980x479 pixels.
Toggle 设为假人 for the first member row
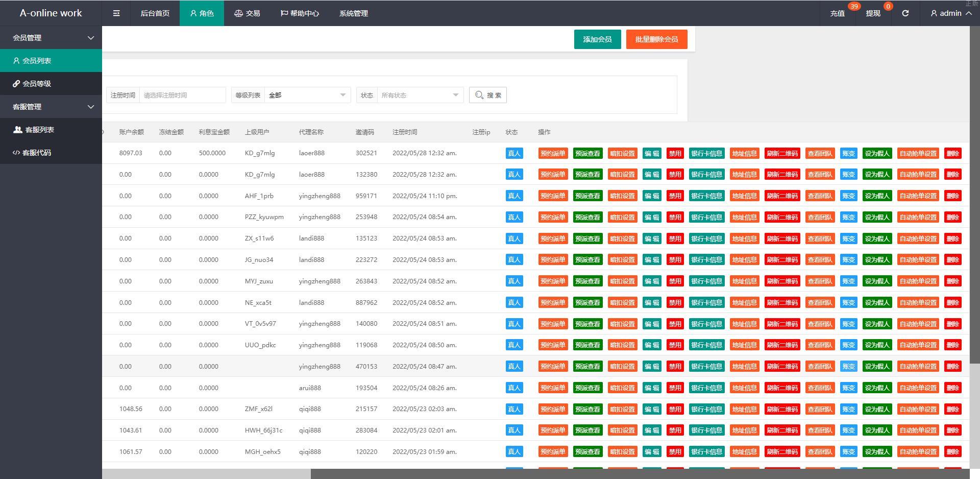click(x=877, y=153)
